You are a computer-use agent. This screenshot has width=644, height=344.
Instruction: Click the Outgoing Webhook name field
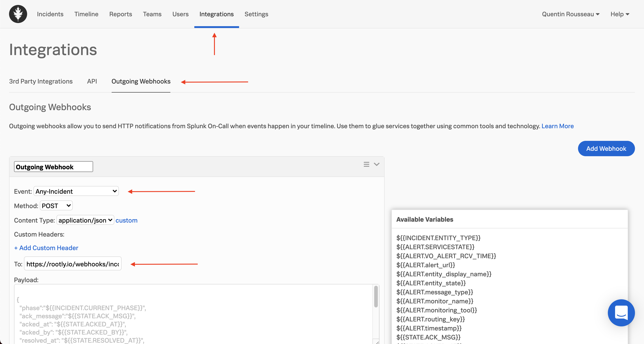tap(53, 167)
